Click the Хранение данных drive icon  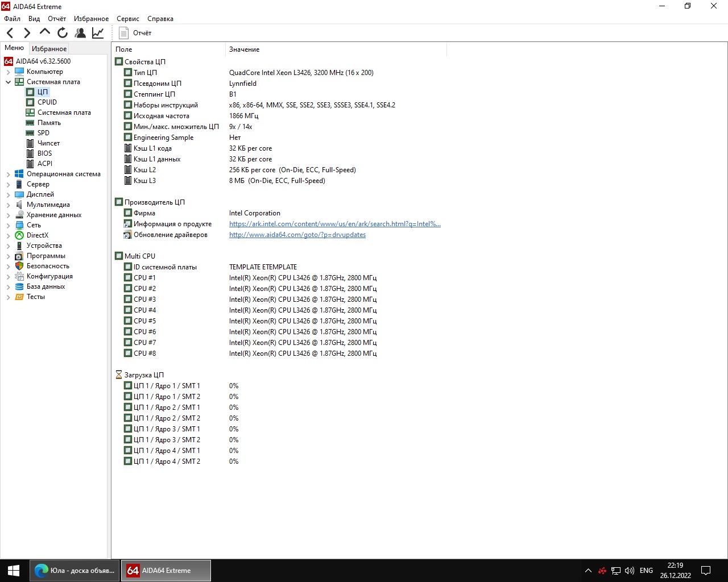(19, 215)
